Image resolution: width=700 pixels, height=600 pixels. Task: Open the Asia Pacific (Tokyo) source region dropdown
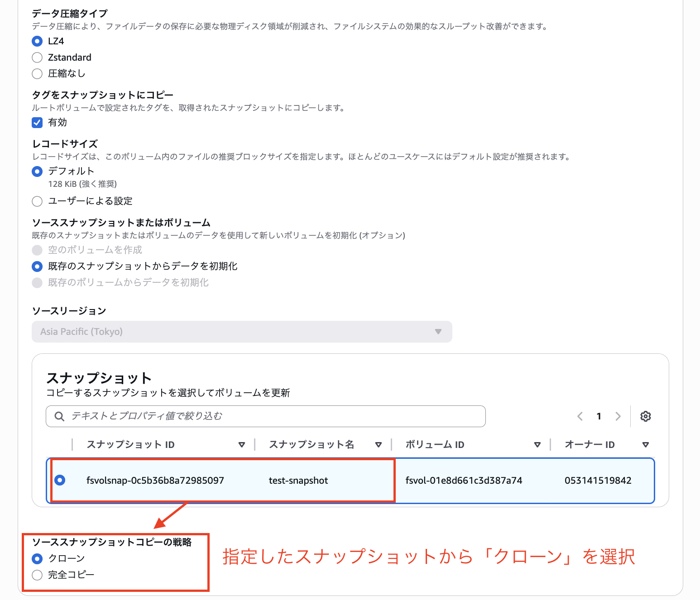point(242,332)
